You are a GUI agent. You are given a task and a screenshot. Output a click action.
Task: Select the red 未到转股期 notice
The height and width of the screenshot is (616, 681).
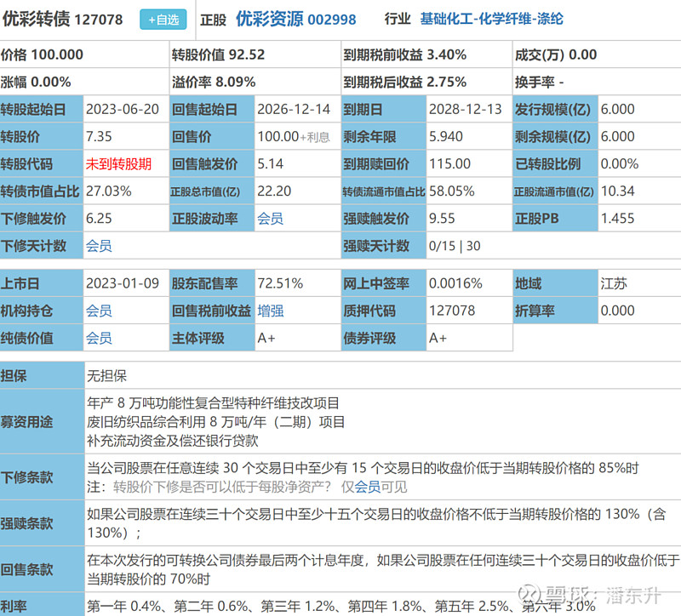(119, 163)
